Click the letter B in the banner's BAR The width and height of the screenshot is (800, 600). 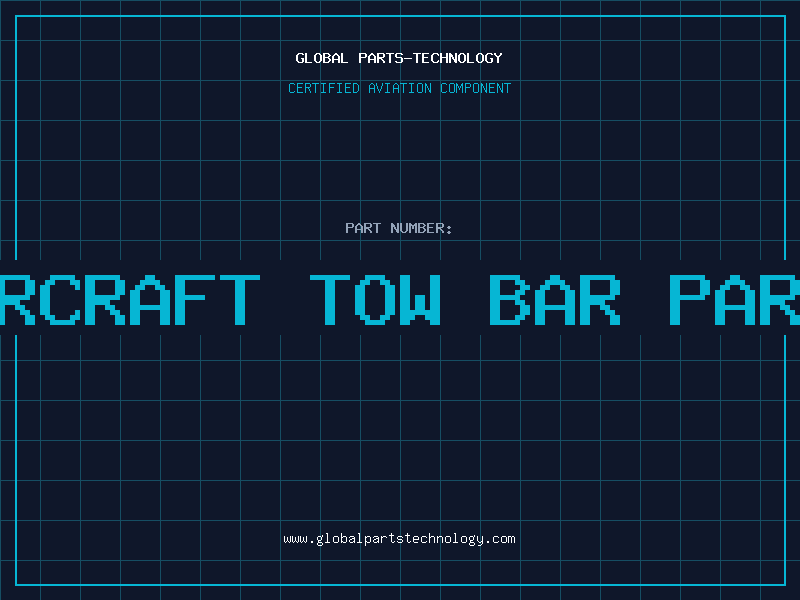pyautogui.click(x=510, y=300)
